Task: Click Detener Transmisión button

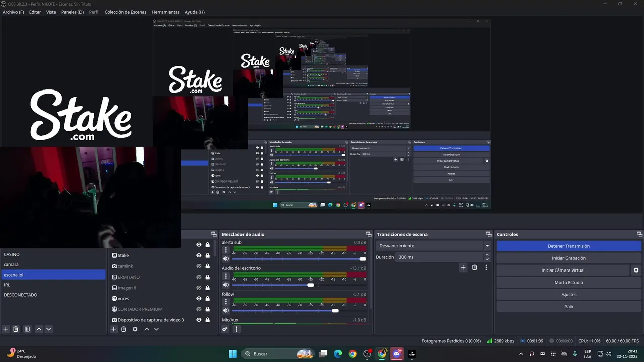Action: [569, 246]
